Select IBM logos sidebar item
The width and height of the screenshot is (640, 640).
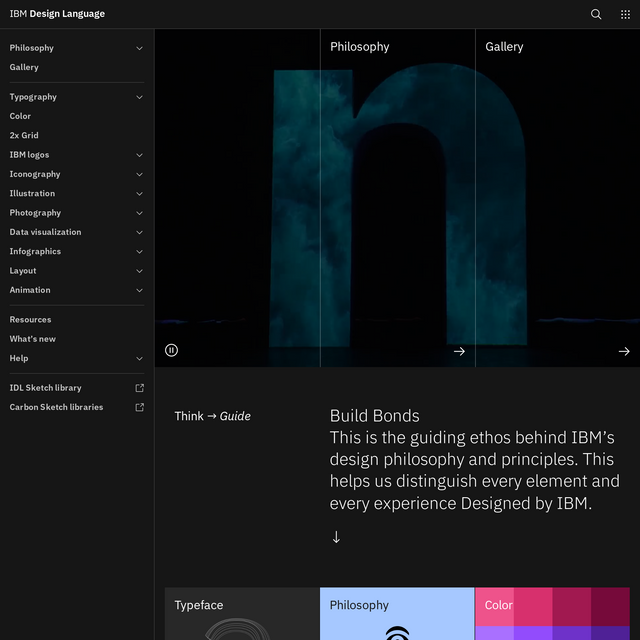click(x=29, y=155)
